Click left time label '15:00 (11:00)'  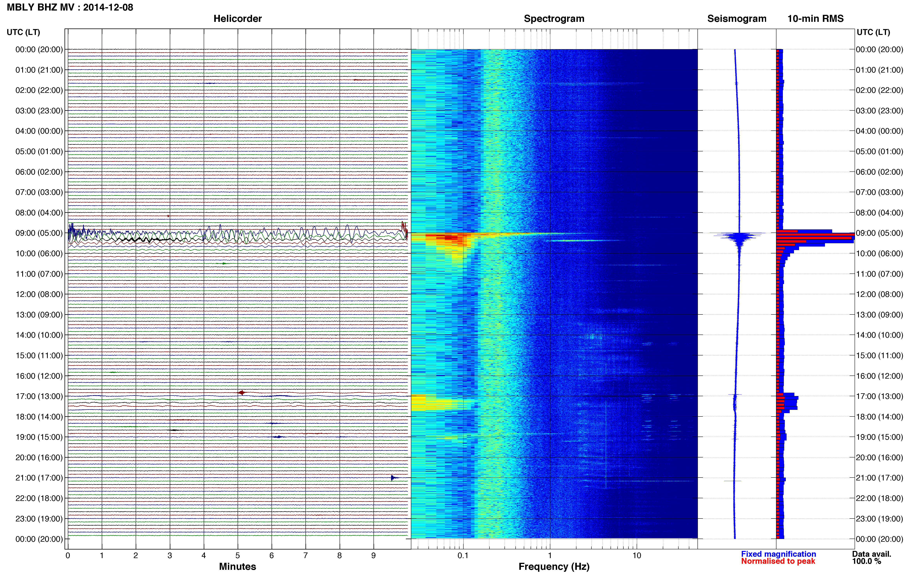coord(39,355)
